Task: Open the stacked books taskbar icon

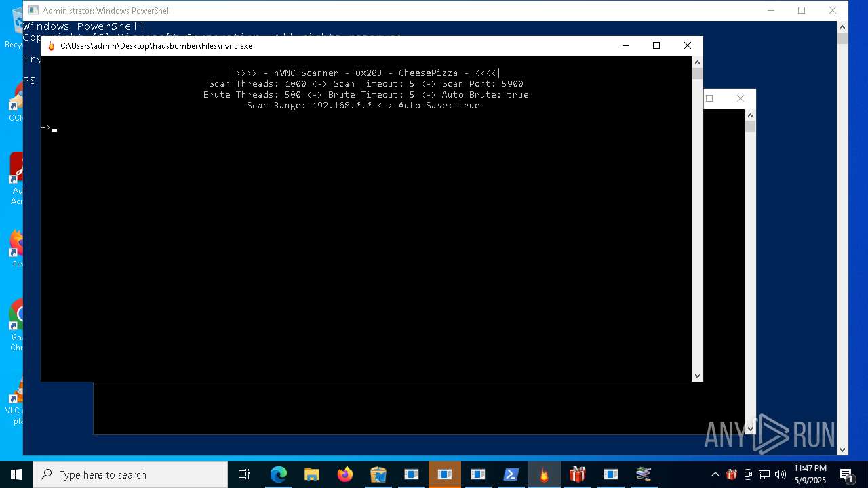Action: tap(644, 474)
